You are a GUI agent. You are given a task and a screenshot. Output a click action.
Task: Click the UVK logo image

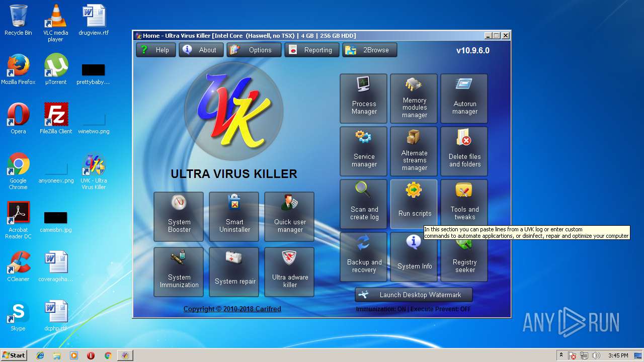233,112
